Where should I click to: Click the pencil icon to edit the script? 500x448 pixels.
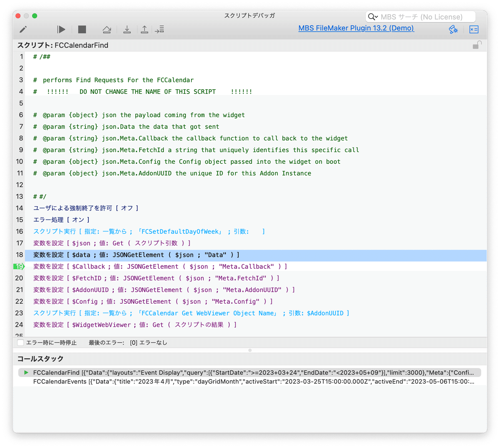pos(23,29)
